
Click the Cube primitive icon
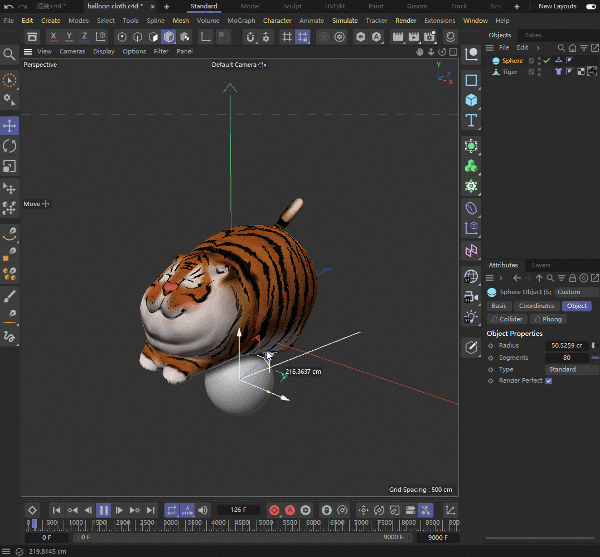coord(471,100)
